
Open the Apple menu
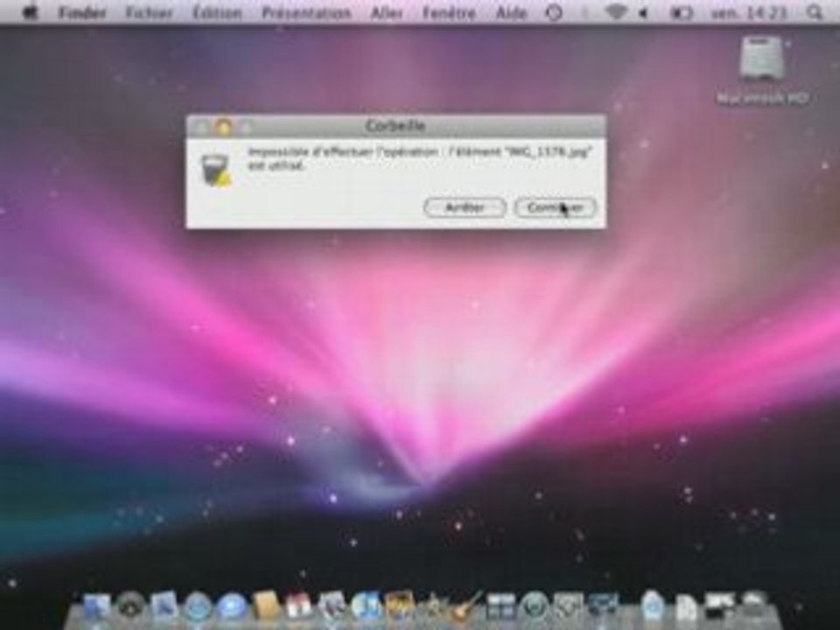[30, 11]
